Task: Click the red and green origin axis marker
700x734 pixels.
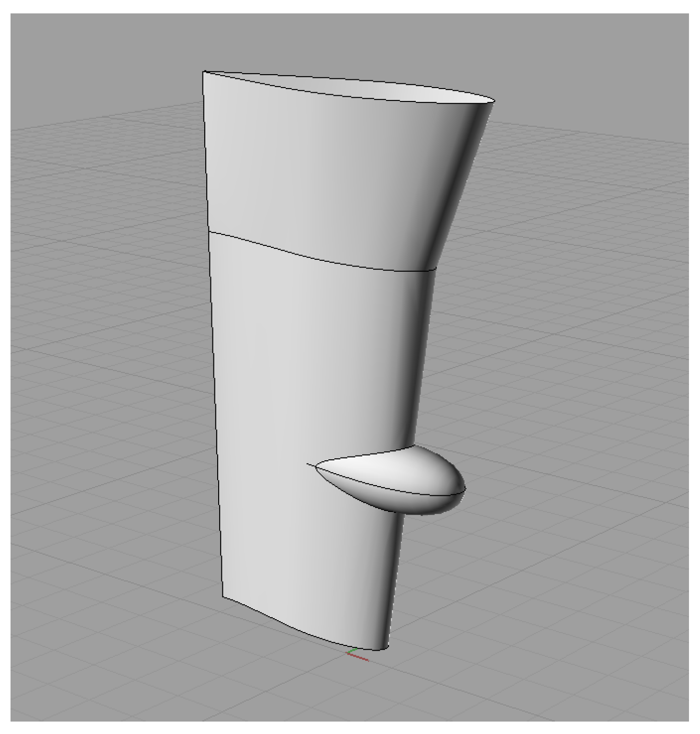Action: (357, 655)
